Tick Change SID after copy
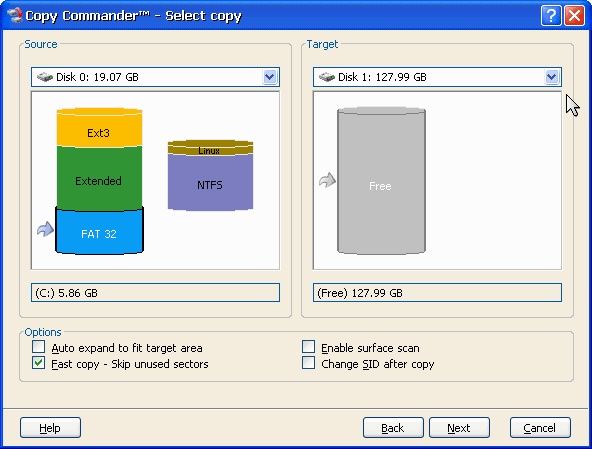 point(308,363)
